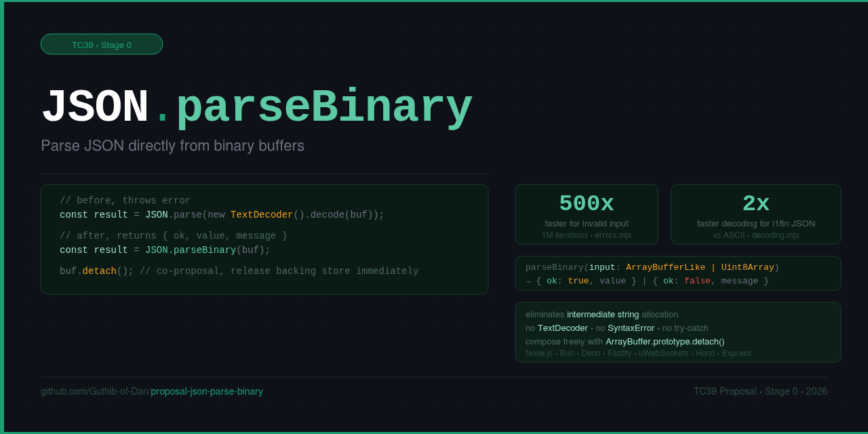
Task: Click the buf.detach() line in the code block
Action: [x=97, y=271]
